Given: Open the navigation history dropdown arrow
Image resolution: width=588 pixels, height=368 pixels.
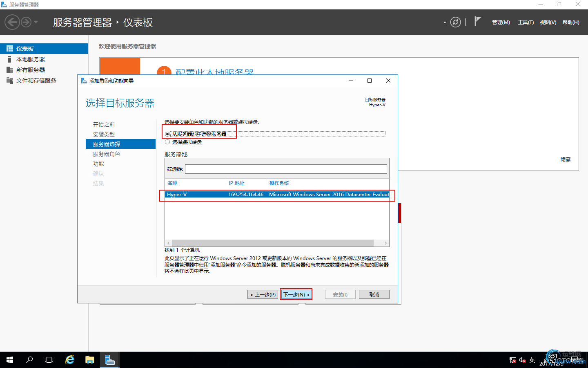Looking at the screenshot, I should (36, 22).
